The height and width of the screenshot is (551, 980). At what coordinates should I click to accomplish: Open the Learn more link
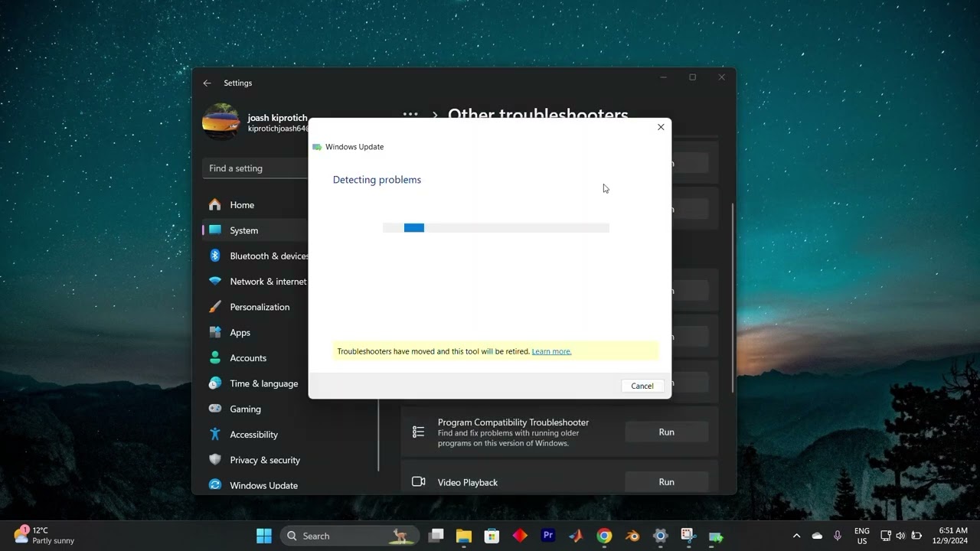coord(551,351)
